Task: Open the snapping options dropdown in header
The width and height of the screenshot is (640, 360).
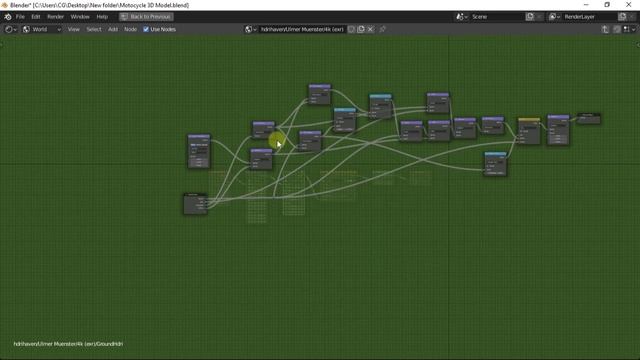Action: [x=629, y=29]
